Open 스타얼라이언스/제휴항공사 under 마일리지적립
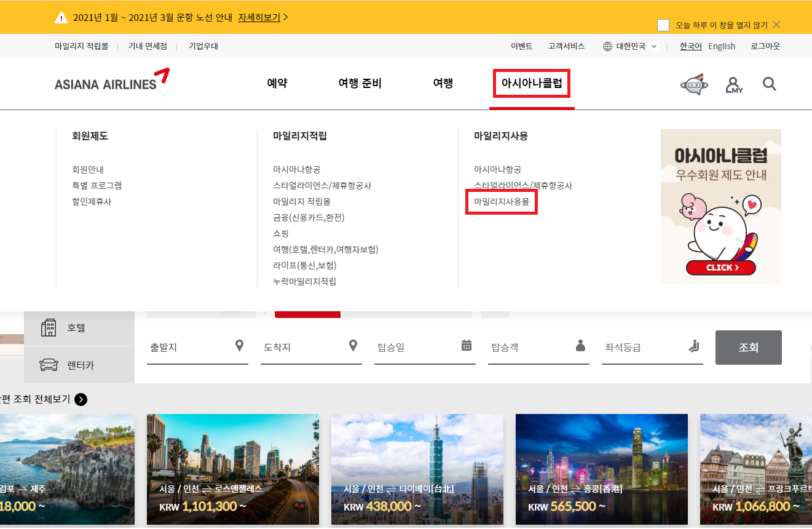This screenshot has width=812, height=529. [x=322, y=186]
